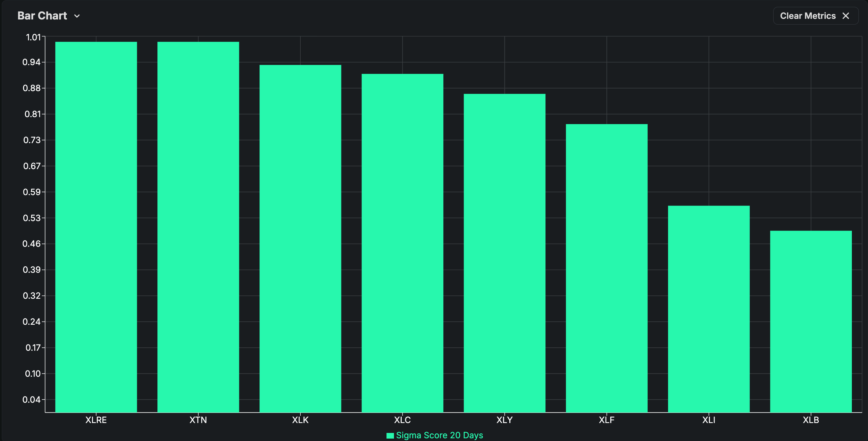Click the green legend color swatch

390,435
